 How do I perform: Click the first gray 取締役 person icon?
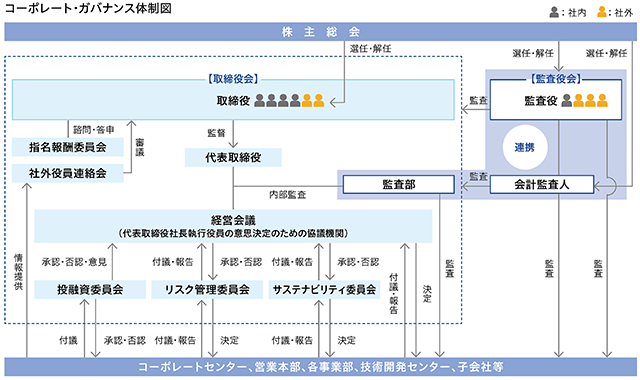tap(260, 100)
